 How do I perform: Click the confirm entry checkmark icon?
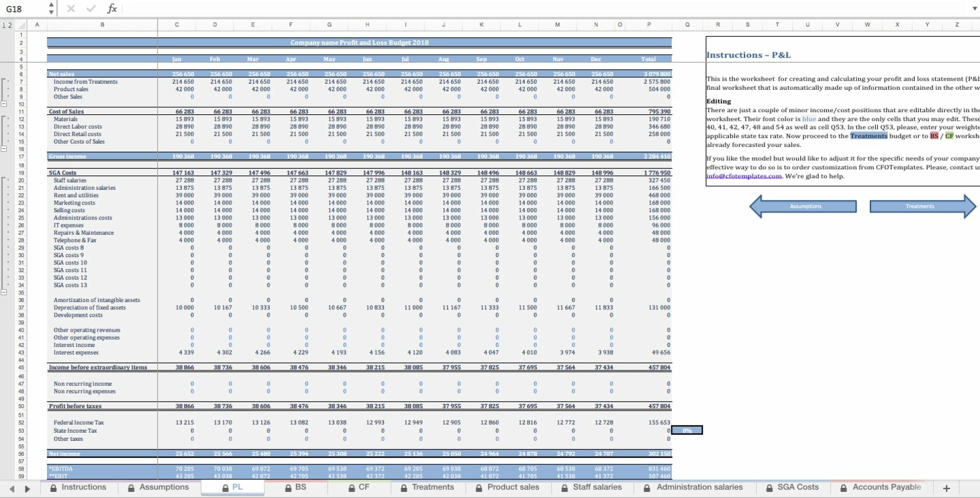pos(91,9)
